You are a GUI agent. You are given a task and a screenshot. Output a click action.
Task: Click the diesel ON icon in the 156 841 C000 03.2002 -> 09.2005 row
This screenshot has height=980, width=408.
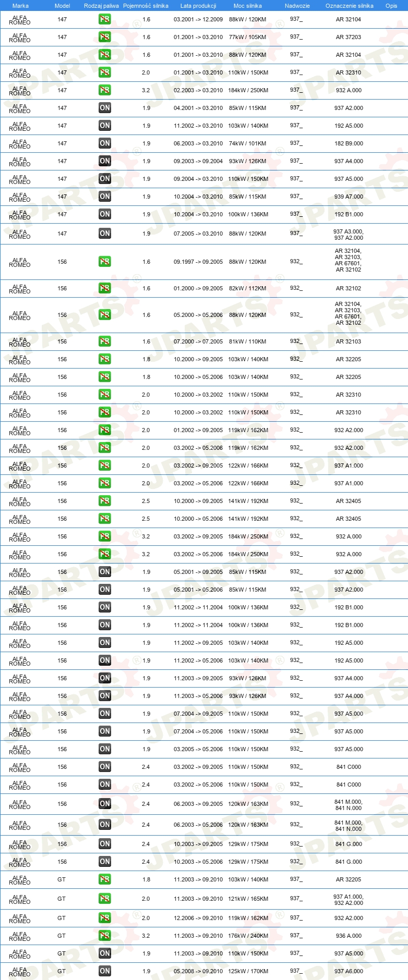(105, 767)
